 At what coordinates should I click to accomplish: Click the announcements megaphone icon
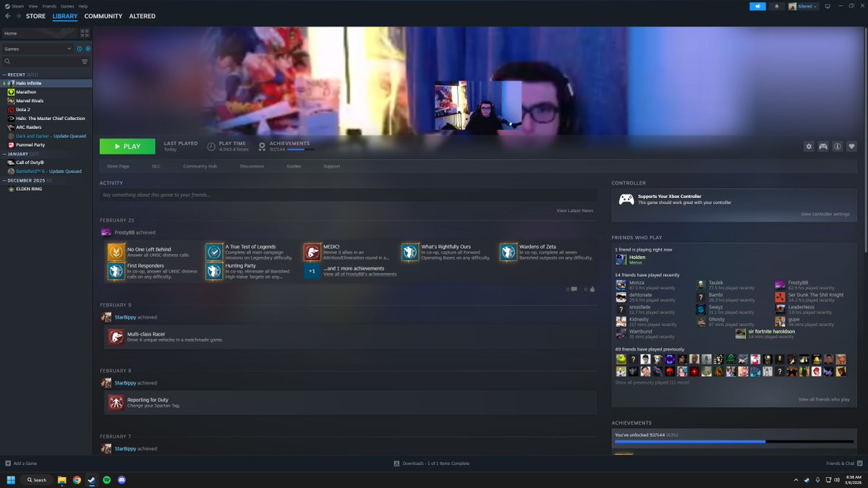[757, 6]
